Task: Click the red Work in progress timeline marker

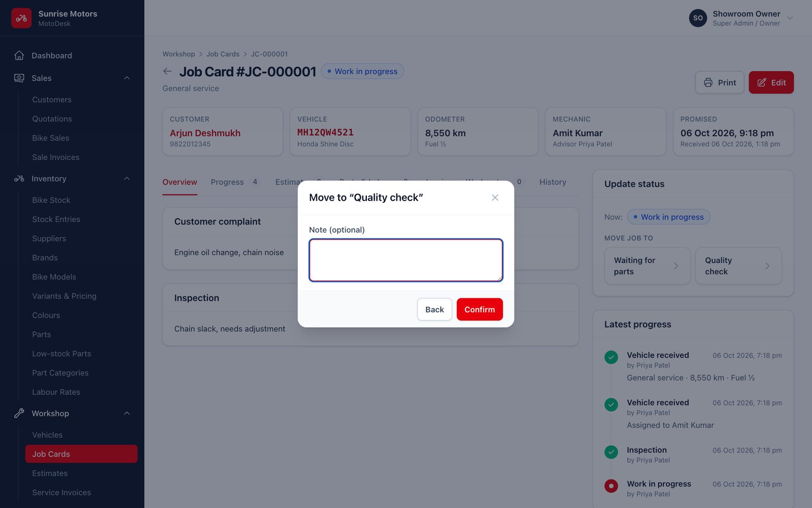Action: pos(611,486)
